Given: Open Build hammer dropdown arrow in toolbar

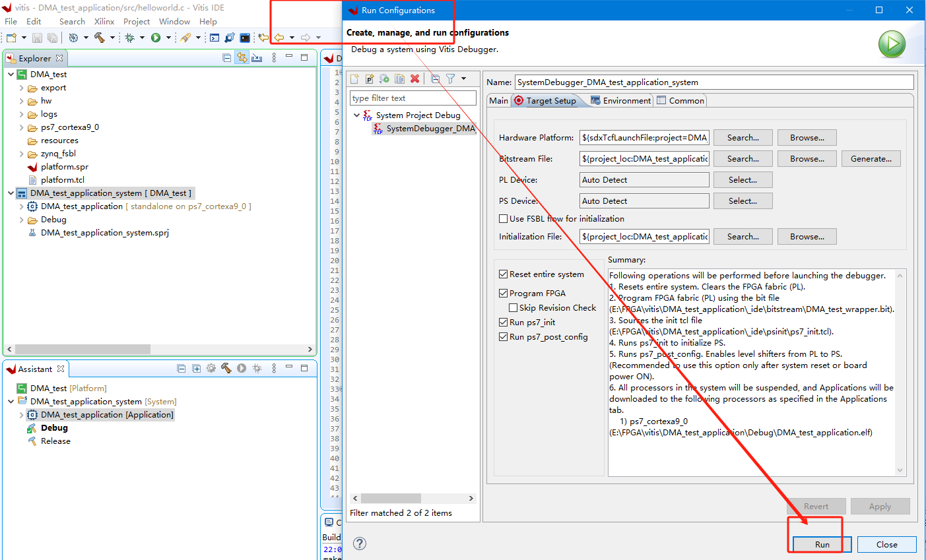Looking at the screenshot, I should pyautogui.click(x=112, y=38).
